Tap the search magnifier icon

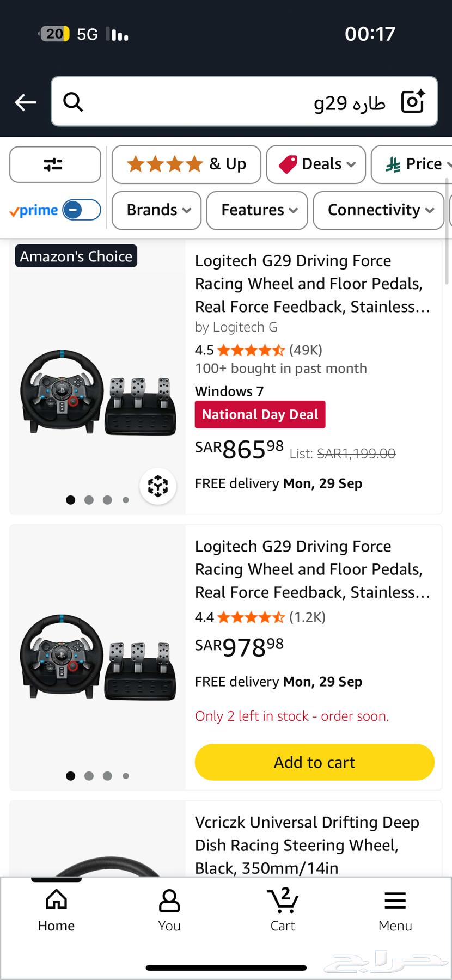click(x=73, y=102)
